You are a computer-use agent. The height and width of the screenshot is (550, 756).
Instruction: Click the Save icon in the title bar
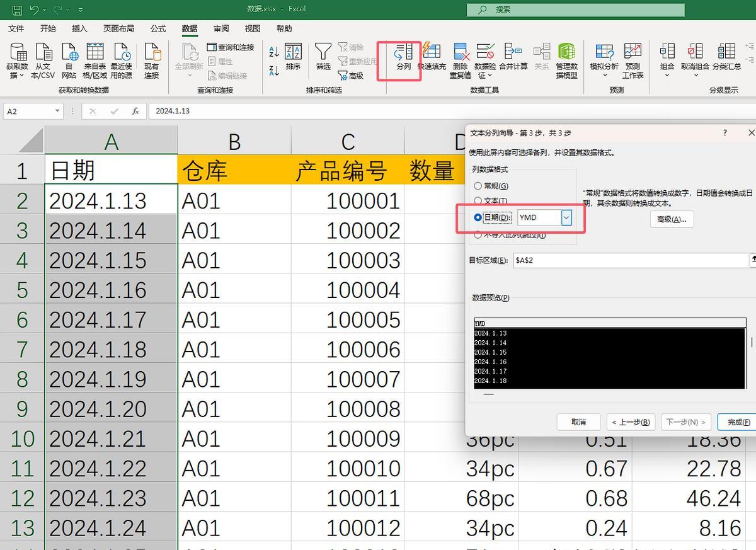pyautogui.click(x=17, y=9)
